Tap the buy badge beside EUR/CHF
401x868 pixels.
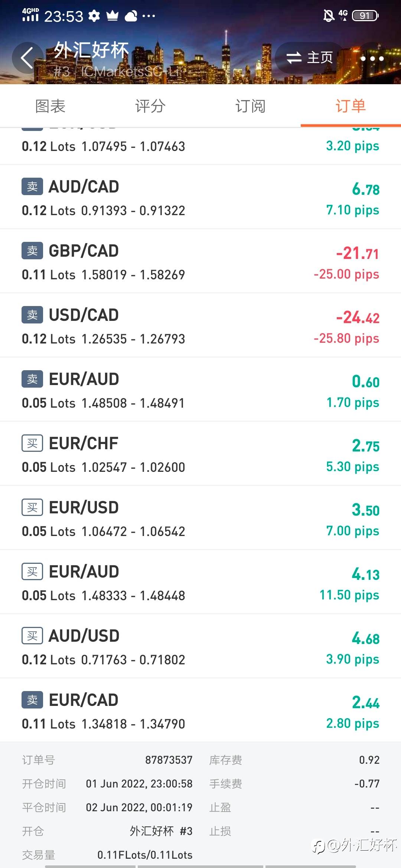pyautogui.click(x=32, y=443)
